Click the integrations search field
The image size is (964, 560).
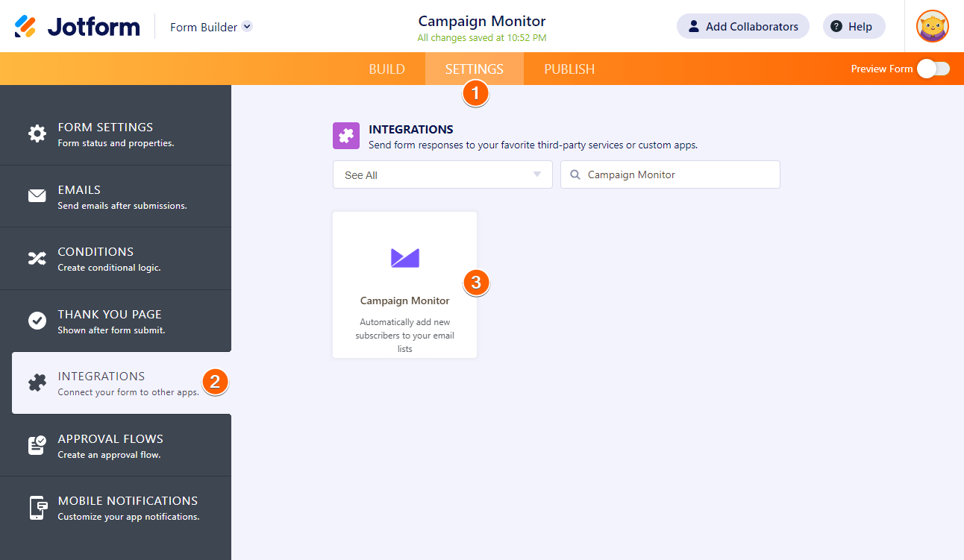click(x=670, y=174)
